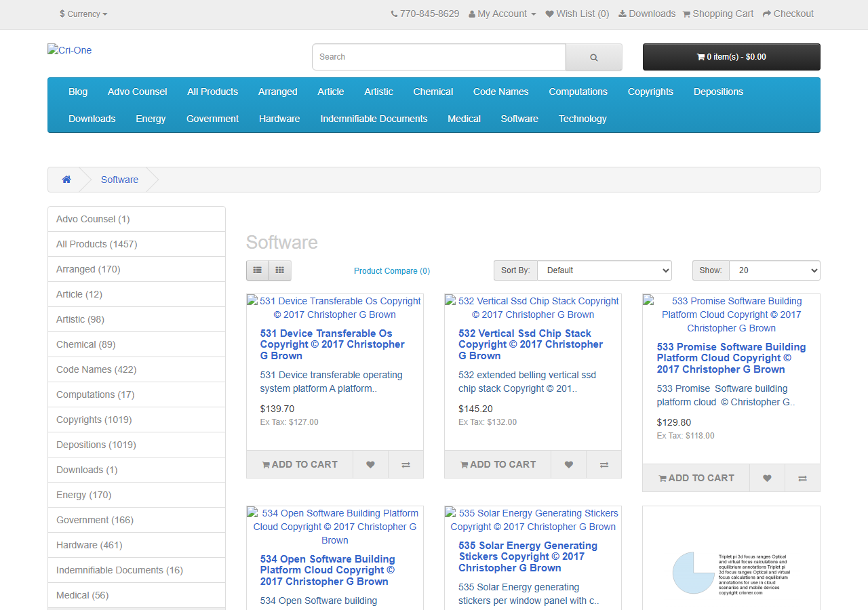Select Computations (17) sidebar category
Image resolution: width=868 pixels, height=610 pixels.
pos(136,394)
